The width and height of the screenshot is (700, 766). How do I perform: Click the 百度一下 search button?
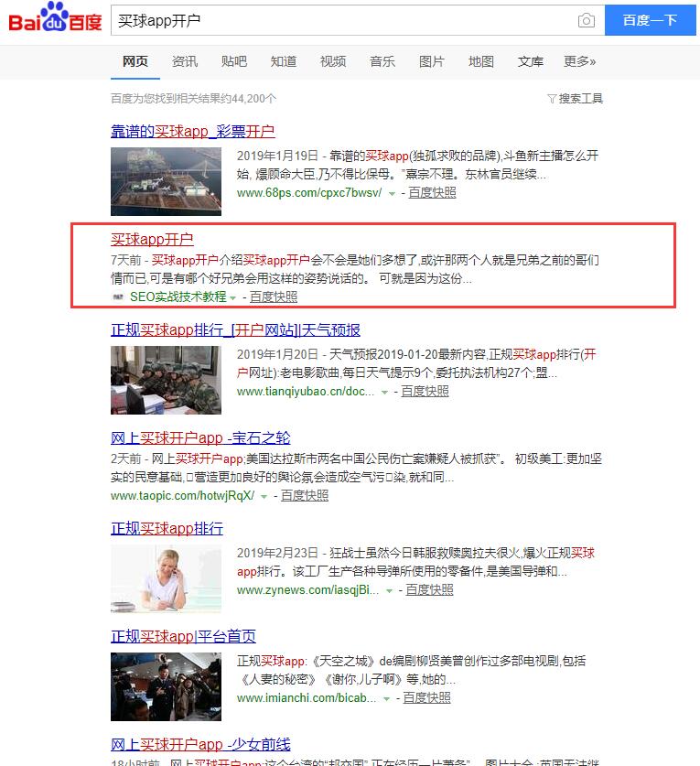[x=651, y=20]
